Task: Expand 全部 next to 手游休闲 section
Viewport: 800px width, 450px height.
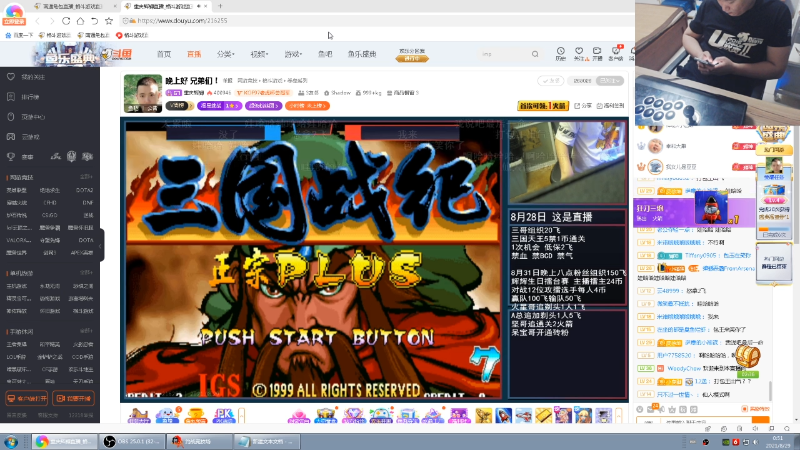Action: 86,331
